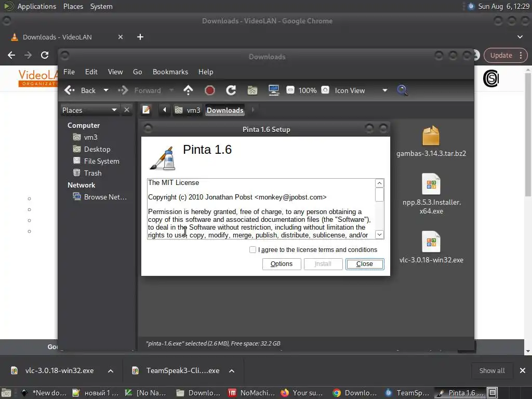Select the vlc-3.0.18-win32.exe file icon
The height and width of the screenshot is (399, 532).
coord(431,247)
